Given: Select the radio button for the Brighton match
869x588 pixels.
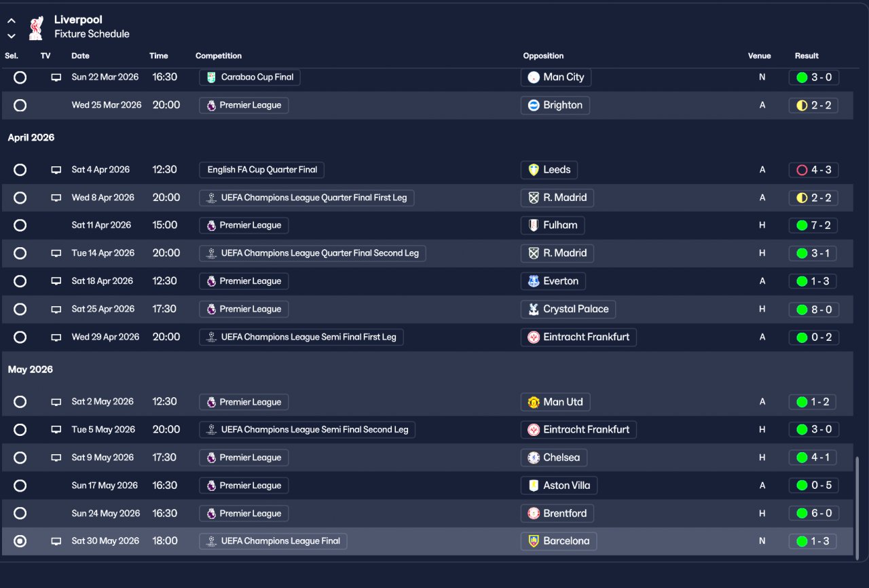Looking at the screenshot, I should tap(20, 105).
